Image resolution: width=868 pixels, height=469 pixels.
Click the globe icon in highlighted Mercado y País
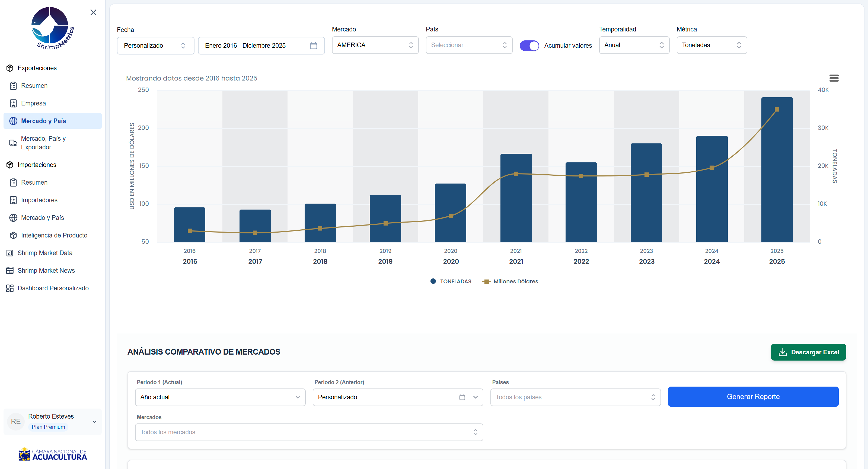13,121
